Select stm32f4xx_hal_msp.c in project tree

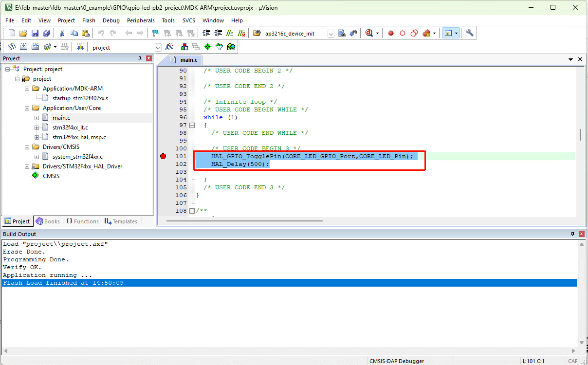click(79, 137)
